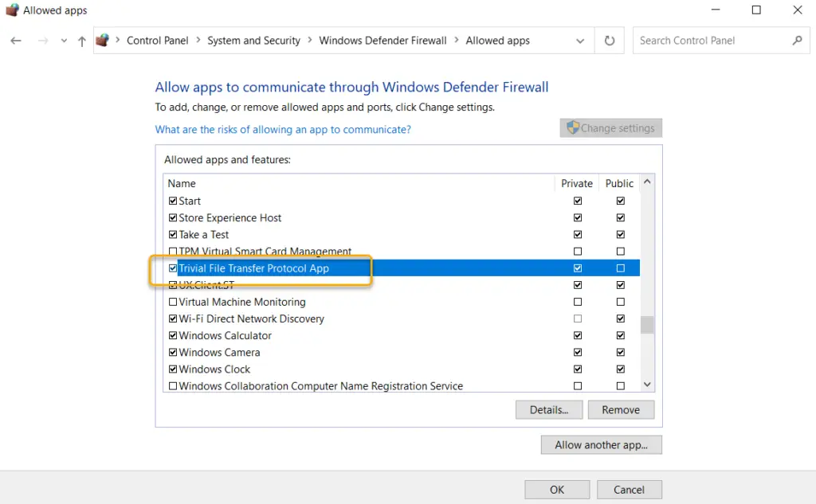The height and width of the screenshot is (504, 816).
Task: Click the Change settings button
Action: pyautogui.click(x=611, y=128)
